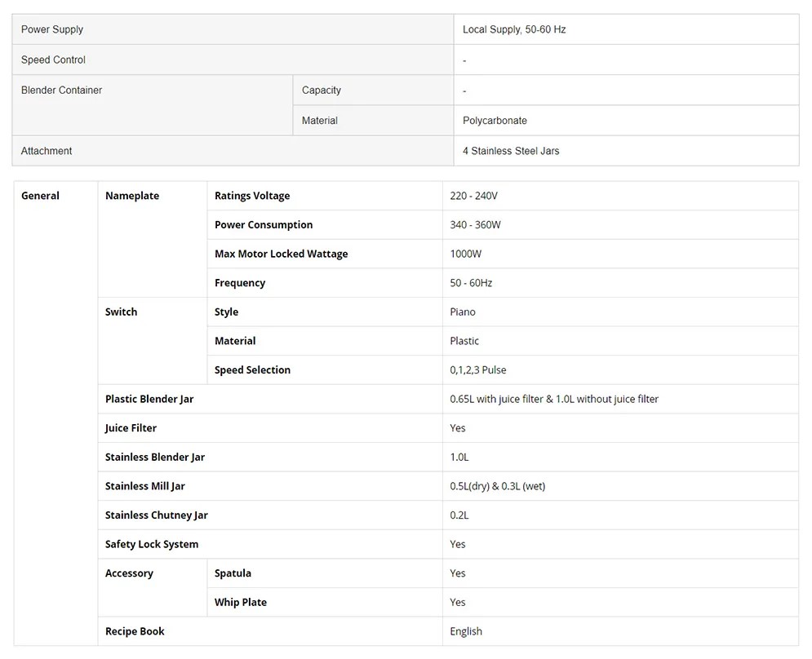Image resolution: width=812 pixels, height=659 pixels.
Task: Click the "340 - 360W" power consumption value
Action: [x=475, y=225]
